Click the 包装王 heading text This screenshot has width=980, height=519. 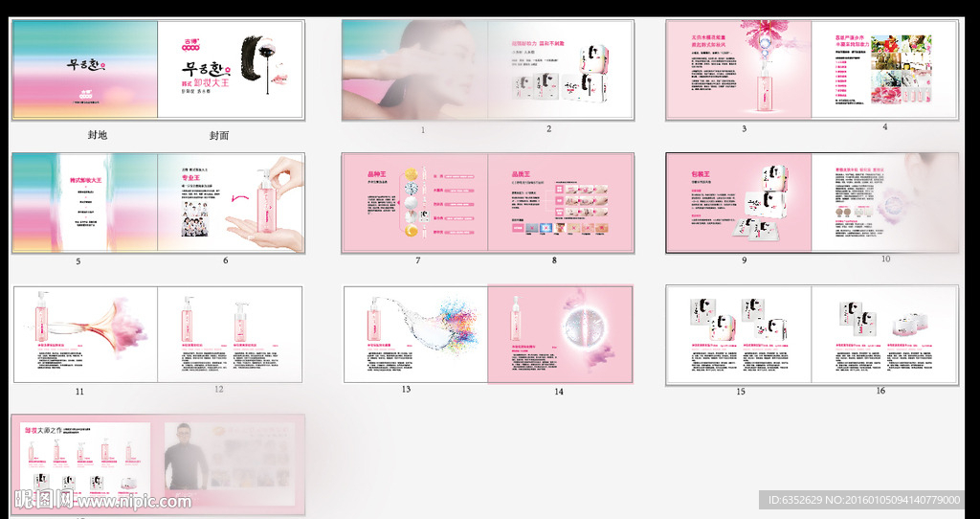700,174
